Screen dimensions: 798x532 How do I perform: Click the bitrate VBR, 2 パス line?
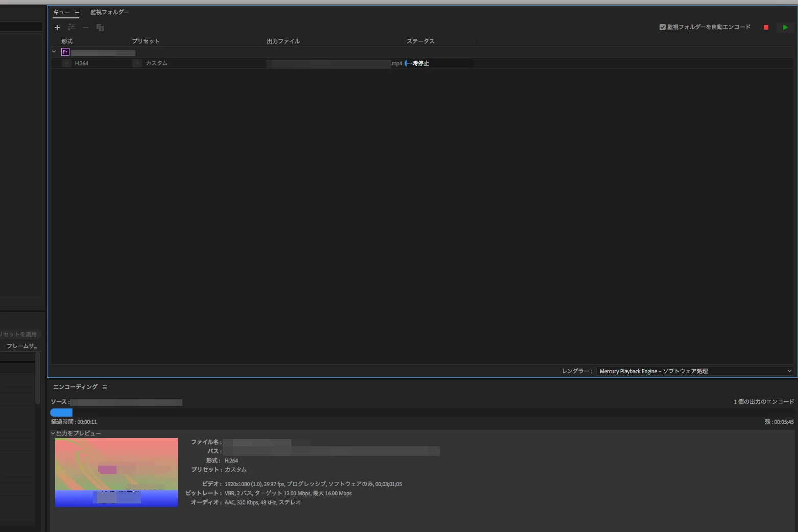pos(288,493)
